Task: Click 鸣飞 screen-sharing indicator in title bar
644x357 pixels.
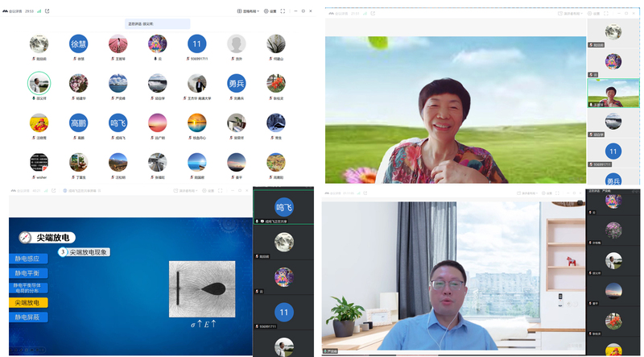Action: (x=81, y=191)
